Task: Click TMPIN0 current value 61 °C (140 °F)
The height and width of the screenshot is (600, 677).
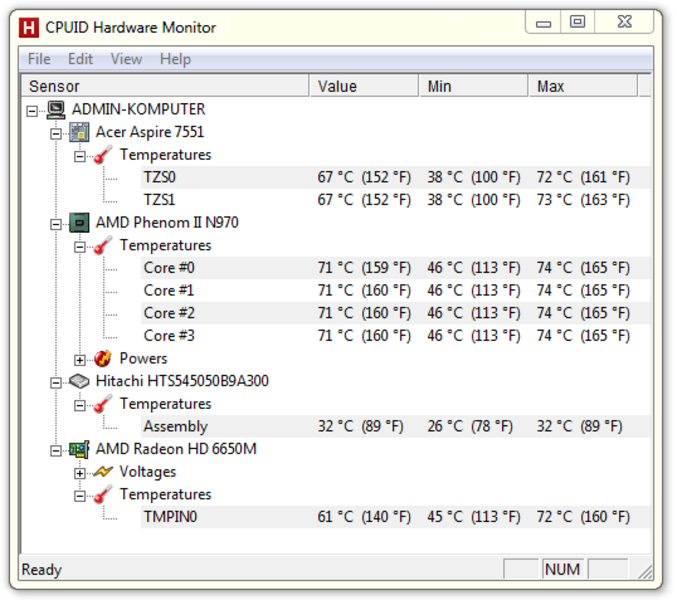Action: point(364,517)
